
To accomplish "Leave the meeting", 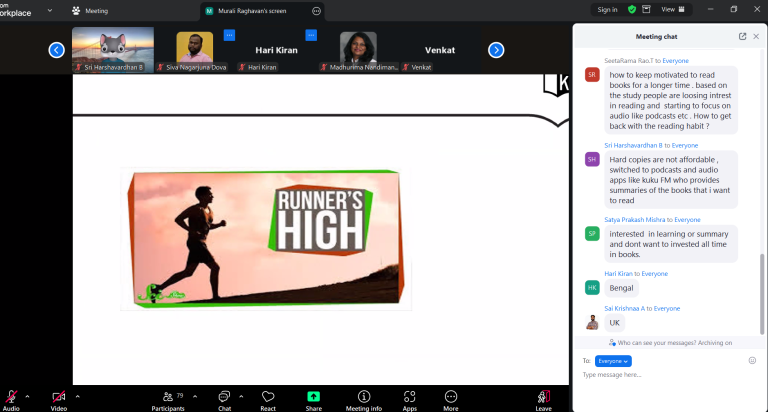I will tap(543, 400).
